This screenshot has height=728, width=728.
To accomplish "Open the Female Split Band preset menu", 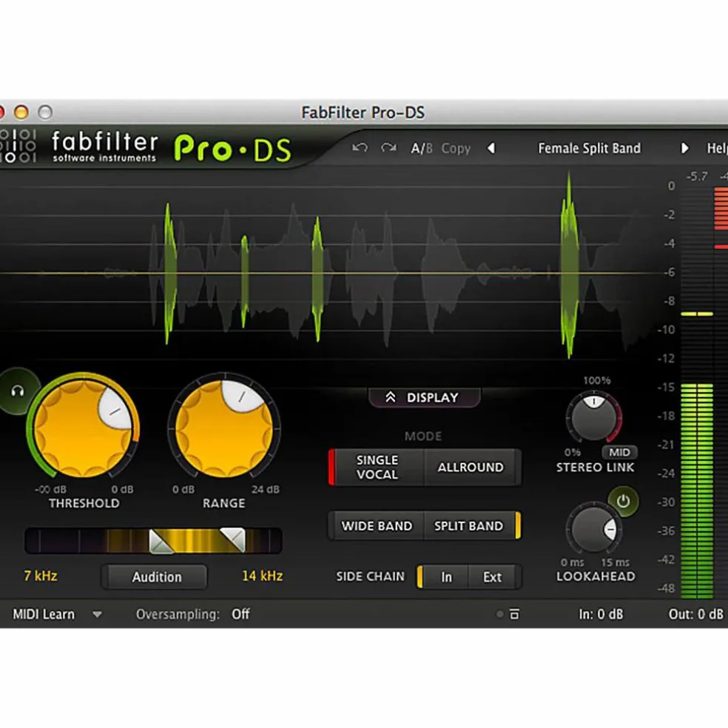I will (x=589, y=149).
